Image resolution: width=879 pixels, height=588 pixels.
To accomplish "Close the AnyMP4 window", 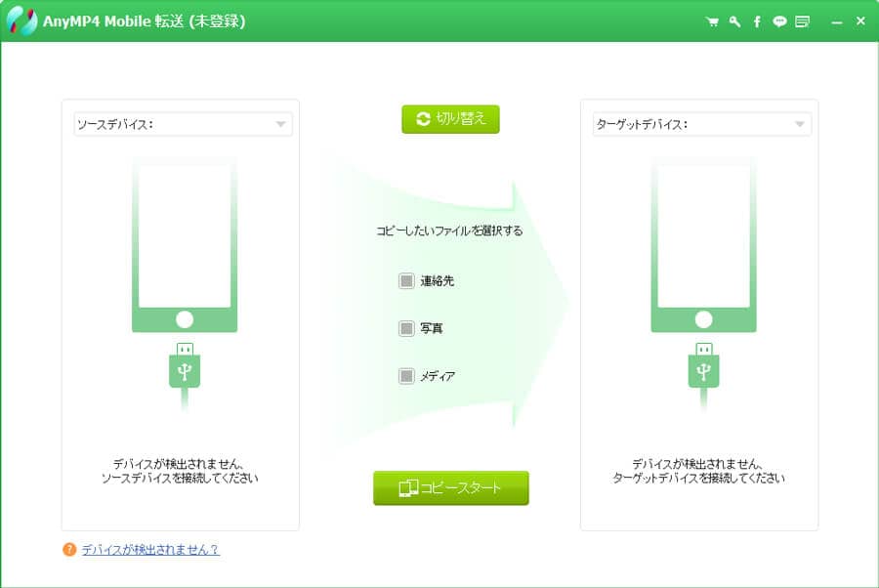I will (x=860, y=21).
